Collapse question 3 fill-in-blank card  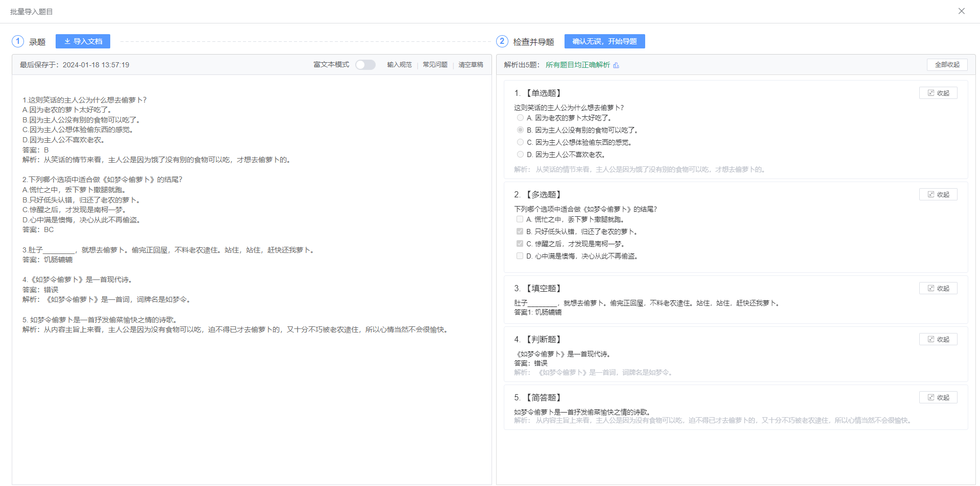click(938, 288)
